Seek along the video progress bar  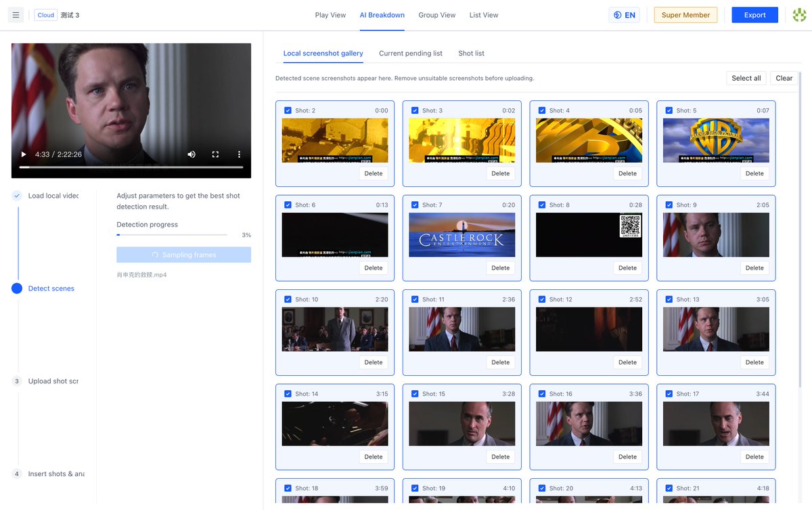(x=131, y=167)
